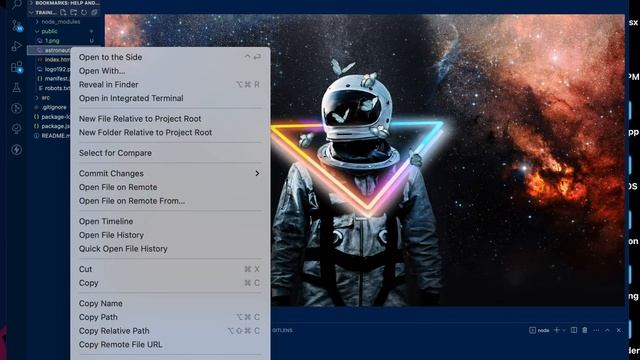Open the package.json file

click(55, 126)
